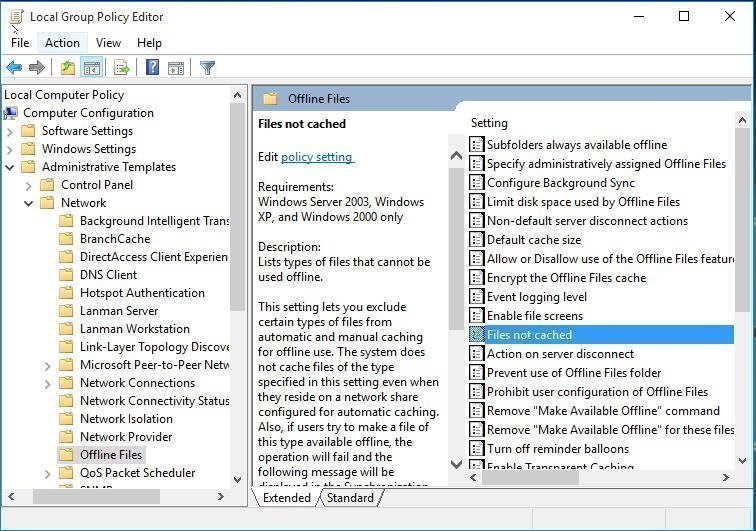
Task: Click the folder icon beside Lanman Server
Action: pos(66,311)
